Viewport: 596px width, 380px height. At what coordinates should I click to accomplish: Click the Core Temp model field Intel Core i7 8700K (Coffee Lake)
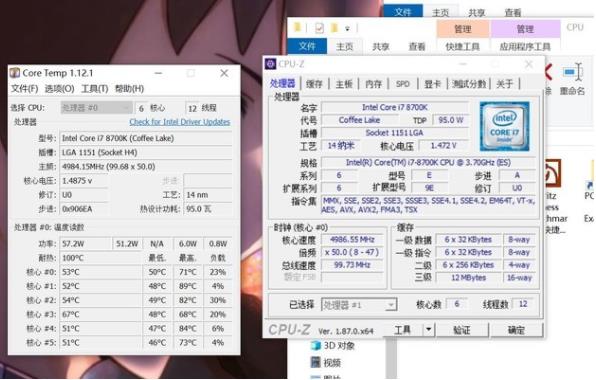(146, 138)
